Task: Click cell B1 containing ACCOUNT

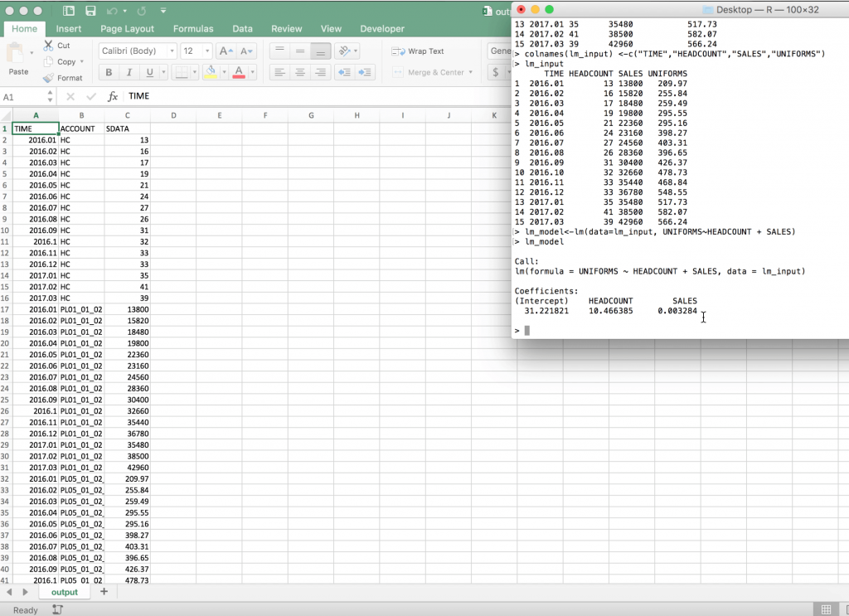Action: click(82, 129)
